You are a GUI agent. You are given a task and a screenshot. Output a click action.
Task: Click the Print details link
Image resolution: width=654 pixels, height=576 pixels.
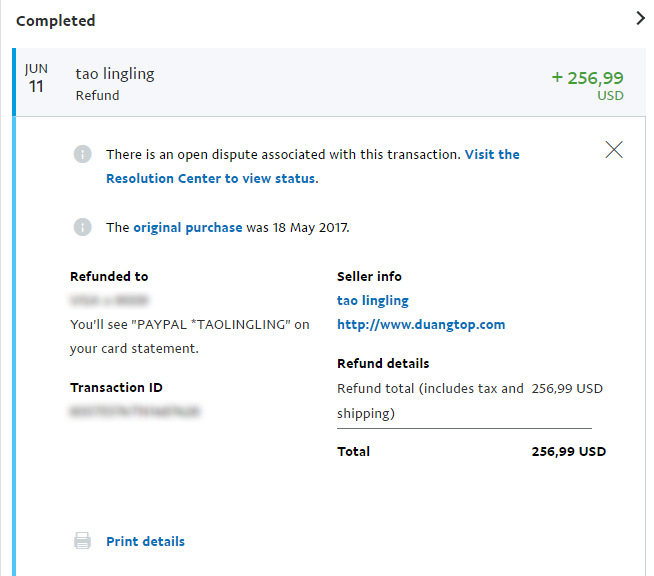click(145, 541)
